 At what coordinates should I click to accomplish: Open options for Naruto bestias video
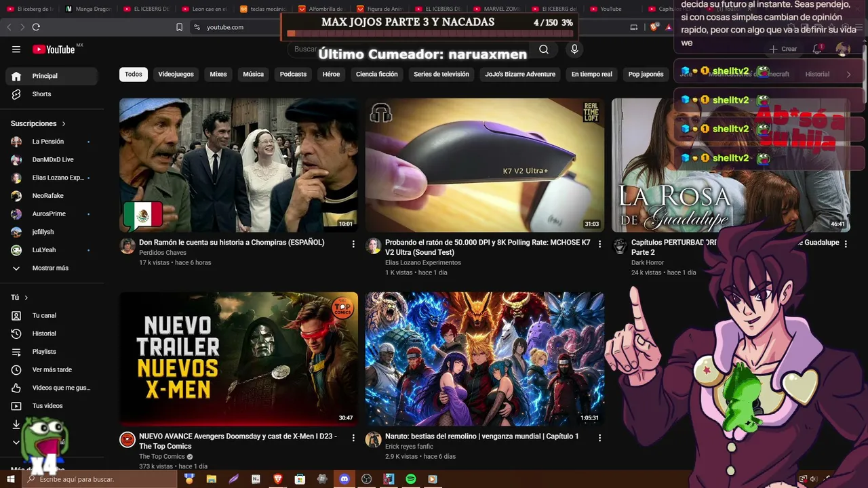[599, 438]
